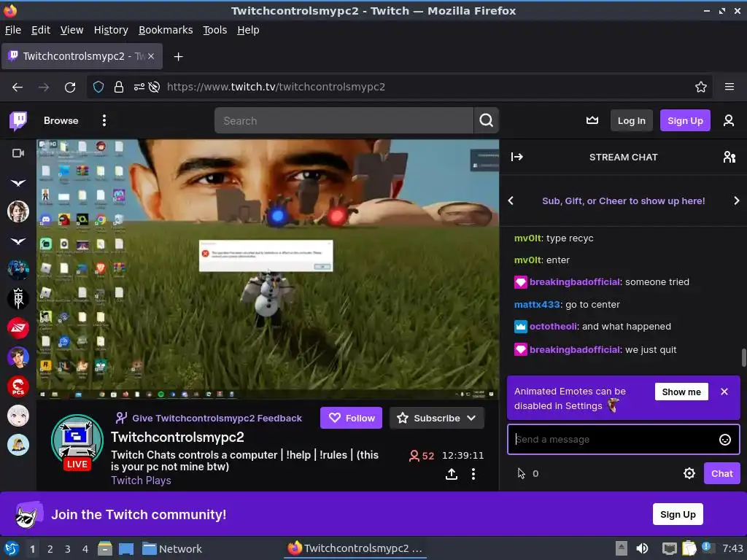Switch to workspace 3 in the taskbar

tap(68, 549)
